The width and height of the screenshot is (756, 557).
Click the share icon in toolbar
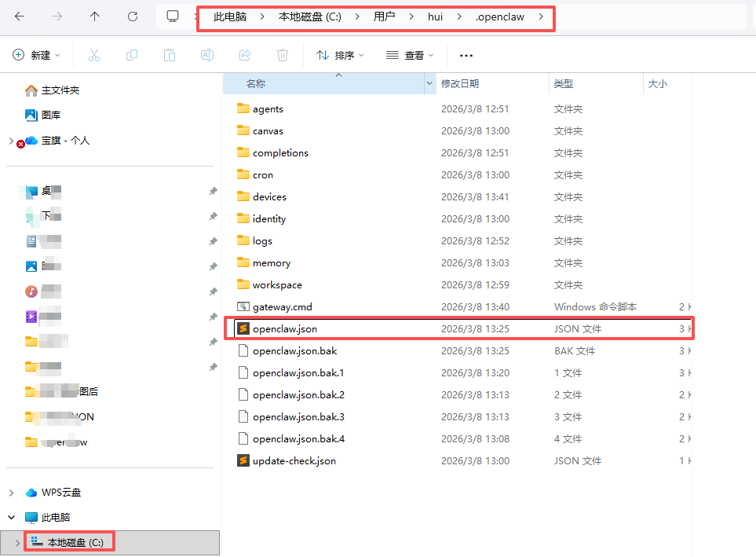[x=245, y=55]
